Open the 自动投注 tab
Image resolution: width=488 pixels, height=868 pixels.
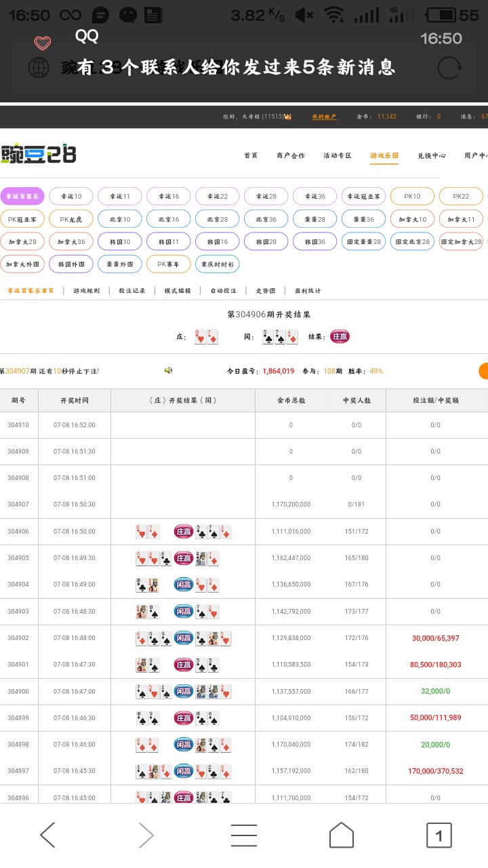(x=223, y=290)
